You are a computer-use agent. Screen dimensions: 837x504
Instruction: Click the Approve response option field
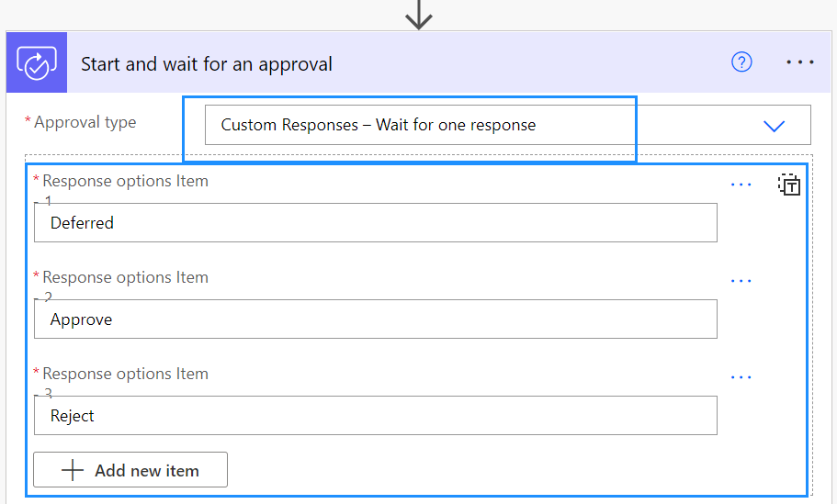coord(375,319)
